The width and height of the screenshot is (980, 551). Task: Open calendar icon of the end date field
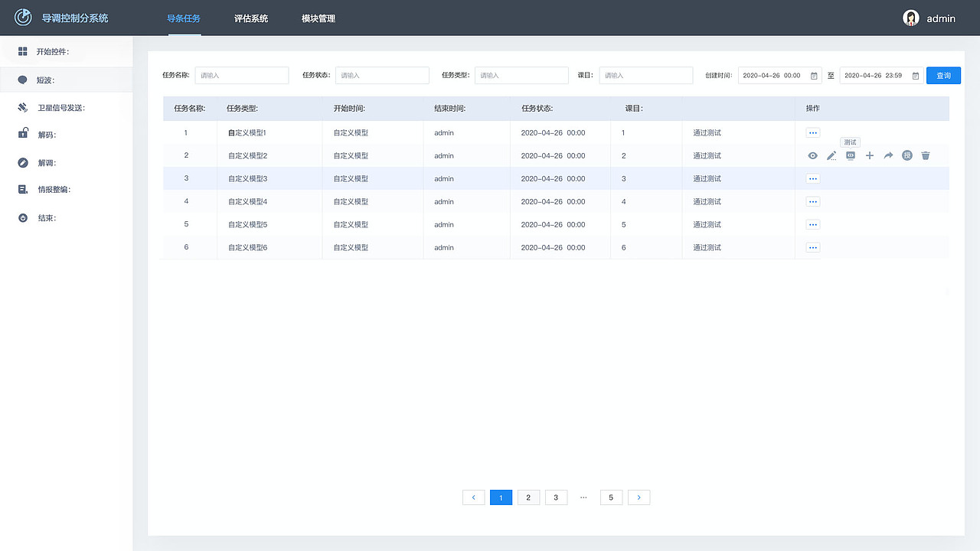coord(916,76)
